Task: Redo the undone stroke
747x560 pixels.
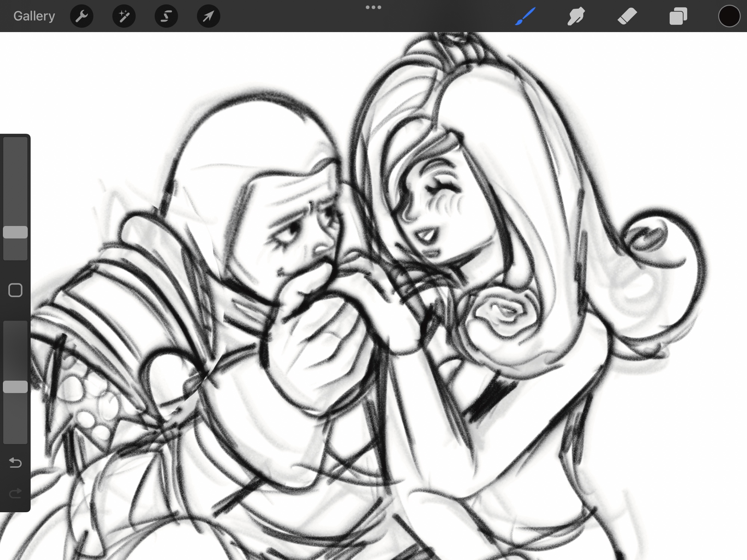Action: point(15,494)
